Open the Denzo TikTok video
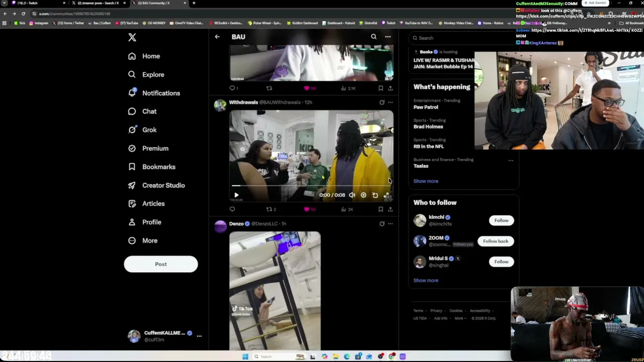Viewport: 644px width, 362px height. click(275, 291)
